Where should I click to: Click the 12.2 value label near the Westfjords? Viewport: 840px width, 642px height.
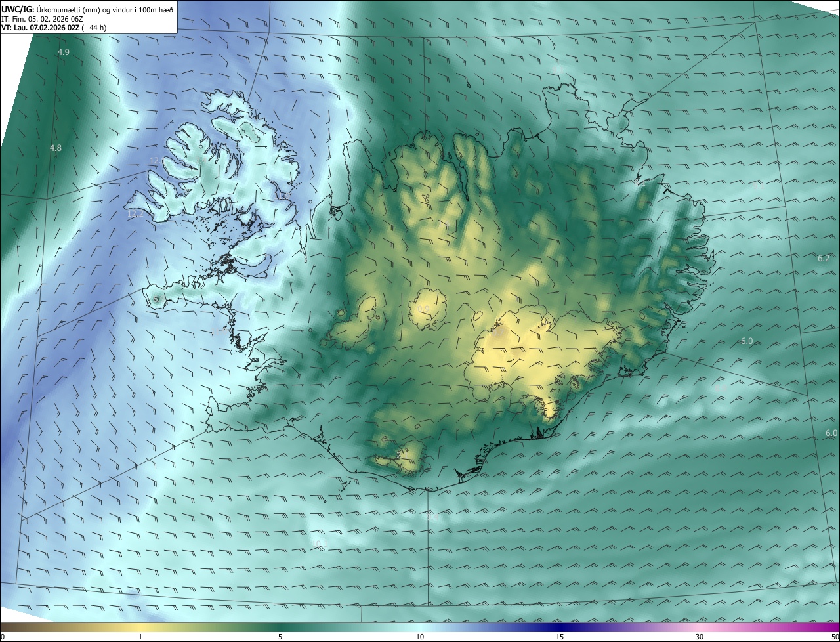[135, 213]
